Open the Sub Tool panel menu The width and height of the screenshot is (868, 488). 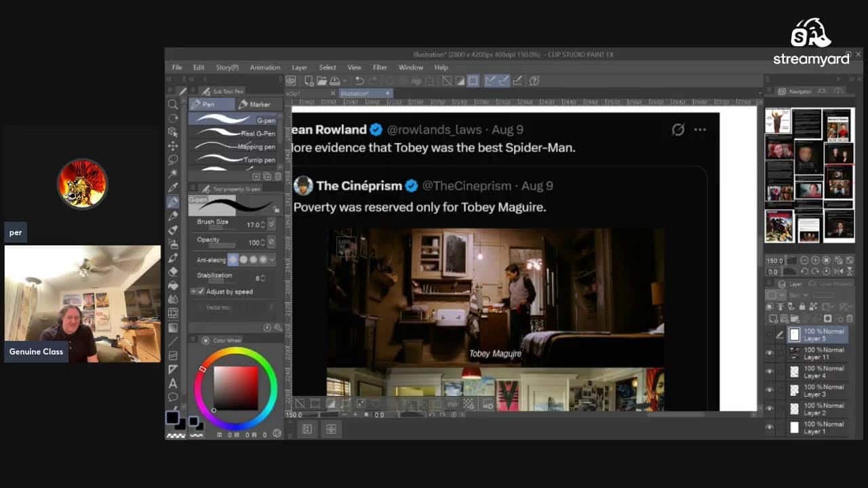tap(194, 91)
